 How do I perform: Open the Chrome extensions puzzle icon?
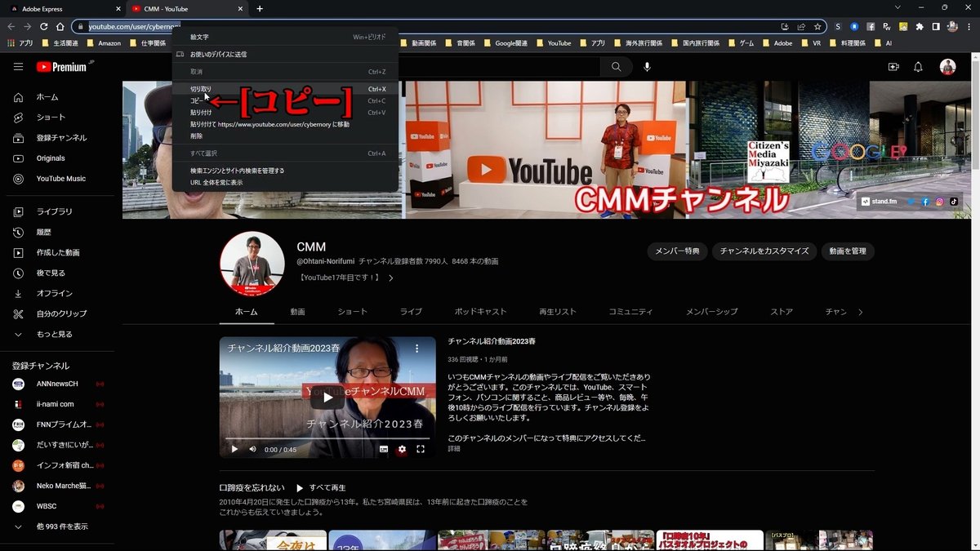(920, 26)
